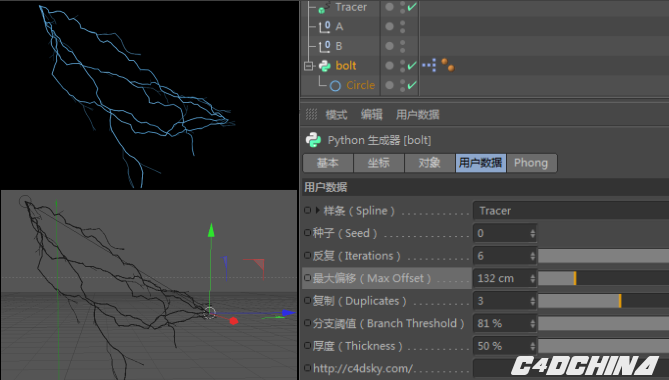The image size is (669, 380).
Task: Click the null icon of object B
Action: pyautogui.click(x=325, y=46)
